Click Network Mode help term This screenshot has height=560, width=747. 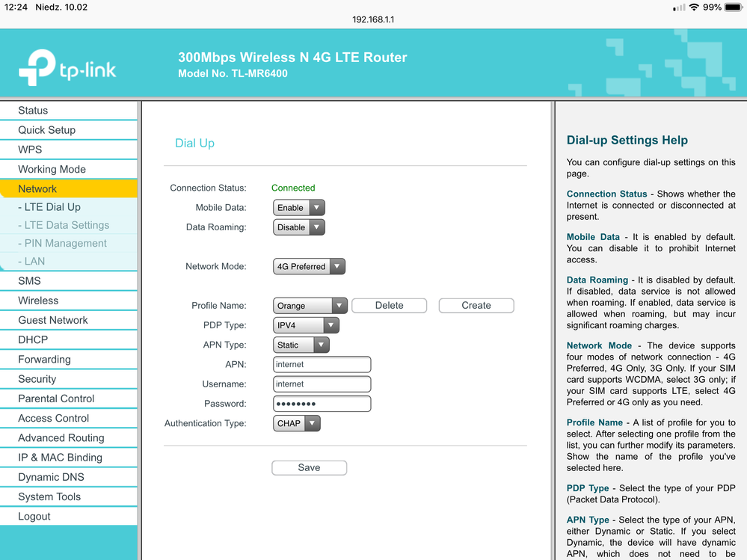click(599, 345)
